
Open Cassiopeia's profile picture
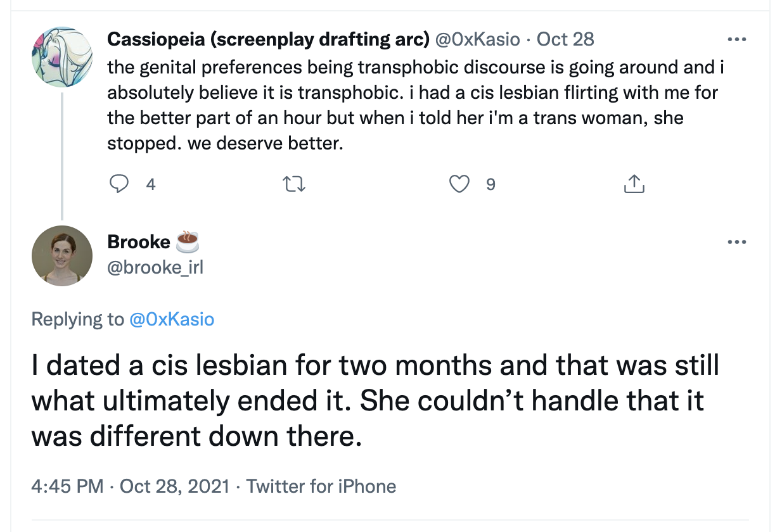coord(62,57)
